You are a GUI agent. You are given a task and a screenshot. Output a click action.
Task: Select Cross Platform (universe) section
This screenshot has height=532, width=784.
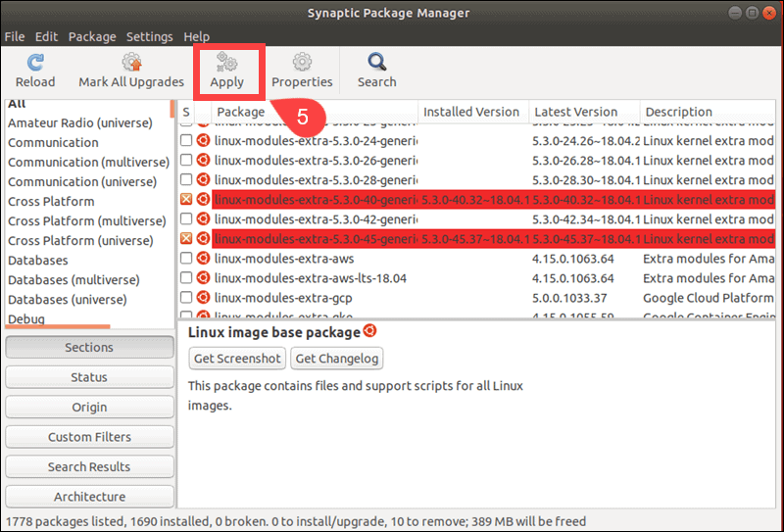[81, 240]
